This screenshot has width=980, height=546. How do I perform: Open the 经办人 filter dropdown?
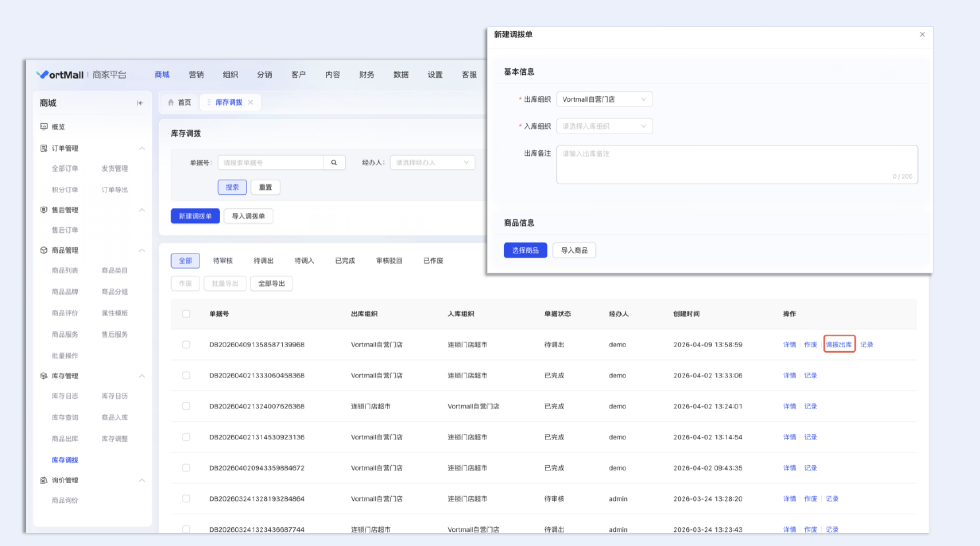tap(432, 163)
